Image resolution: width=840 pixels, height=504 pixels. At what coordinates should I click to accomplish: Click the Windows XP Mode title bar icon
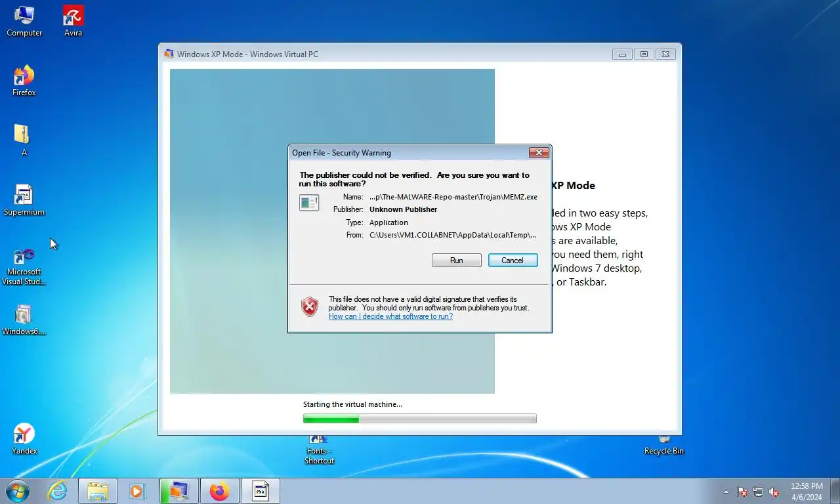tap(169, 54)
